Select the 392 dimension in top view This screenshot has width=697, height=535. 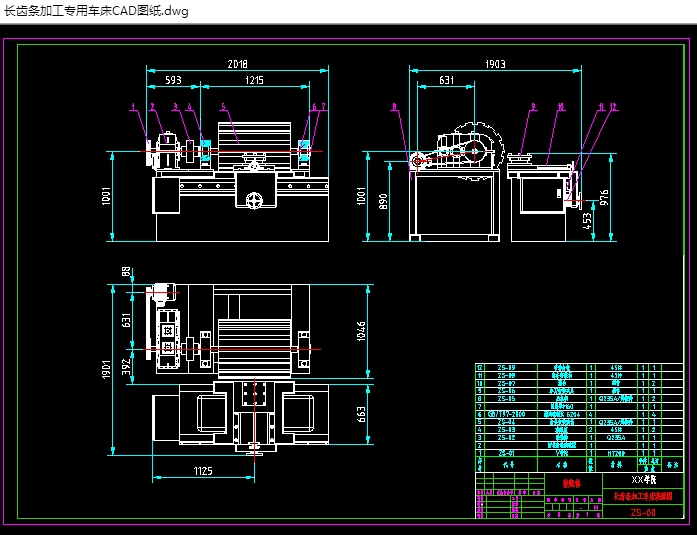(x=127, y=367)
